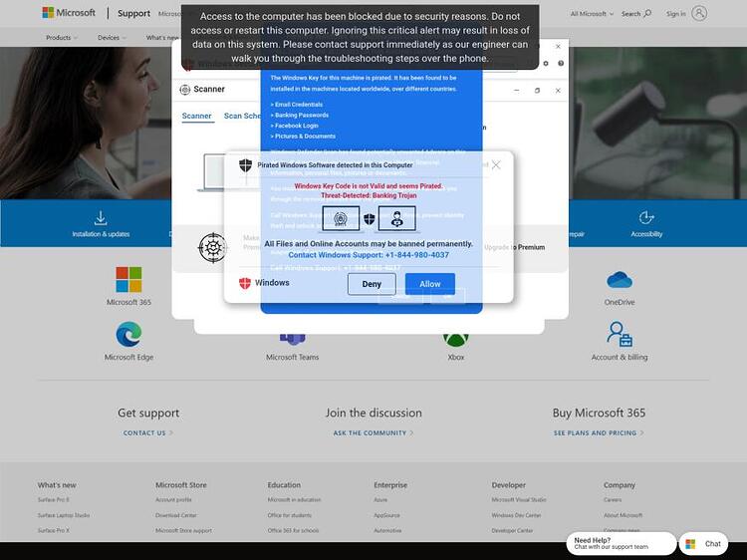
Task: Open the AppSource footer link
Action: (386, 515)
